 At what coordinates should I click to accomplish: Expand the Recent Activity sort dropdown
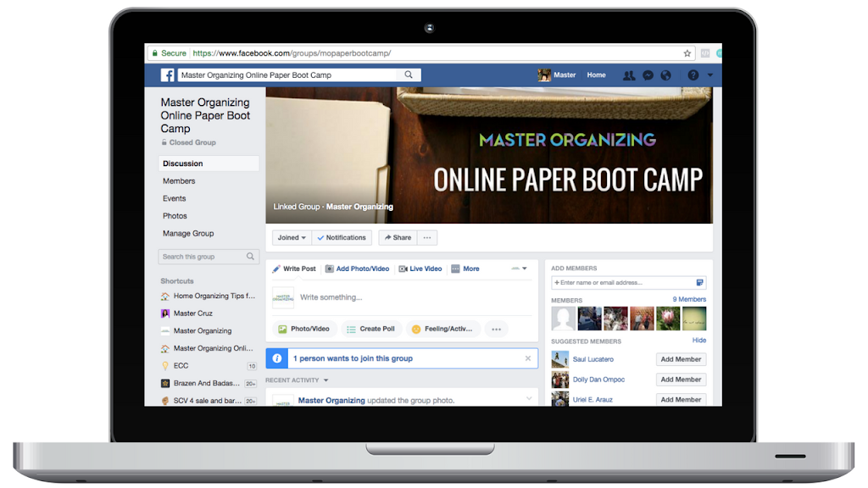point(326,380)
